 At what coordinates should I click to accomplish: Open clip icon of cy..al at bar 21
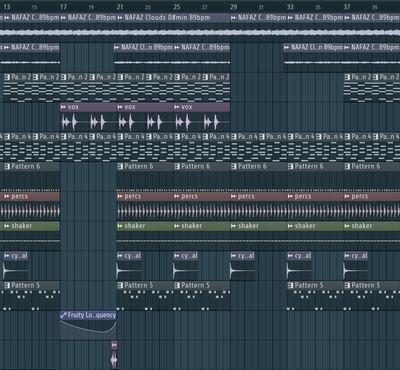pyautogui.click(x=120, y=256)
